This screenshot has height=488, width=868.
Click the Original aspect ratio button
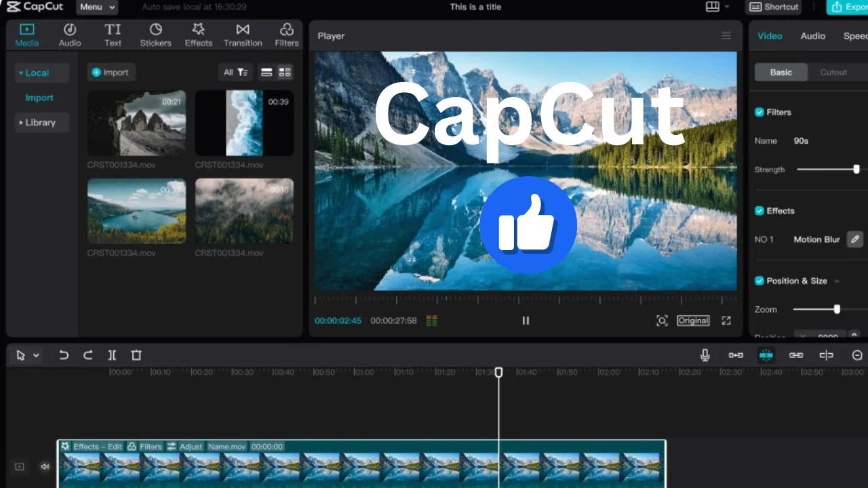pyautogui.click(x=693, y=321)
